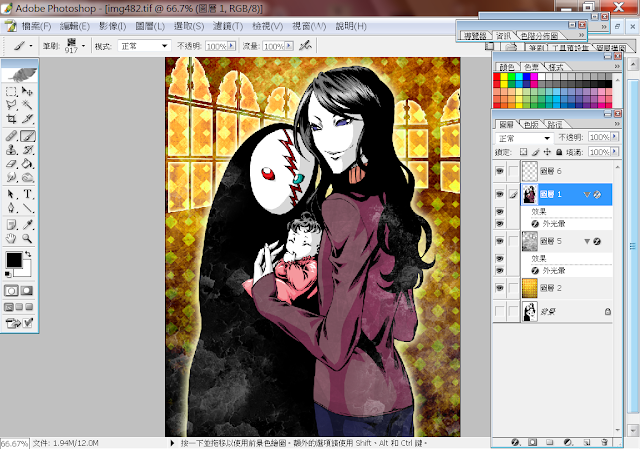The width and height of the screenshot is (640, 449).
Task: Select the Healing Brush tool
Action: (x=11, y=136)
